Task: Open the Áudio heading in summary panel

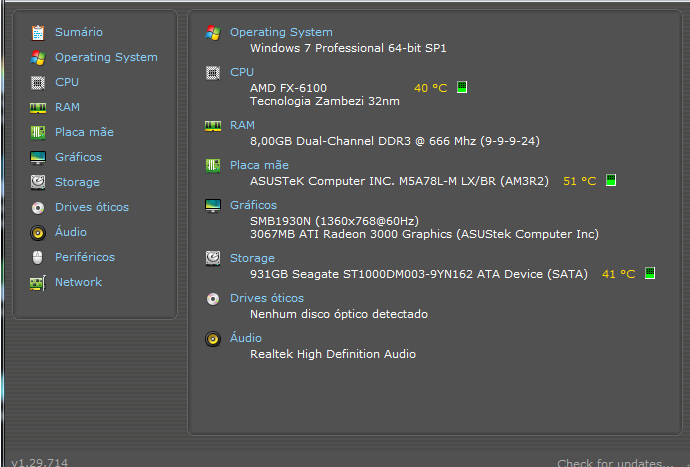Action: click(246, 338)
